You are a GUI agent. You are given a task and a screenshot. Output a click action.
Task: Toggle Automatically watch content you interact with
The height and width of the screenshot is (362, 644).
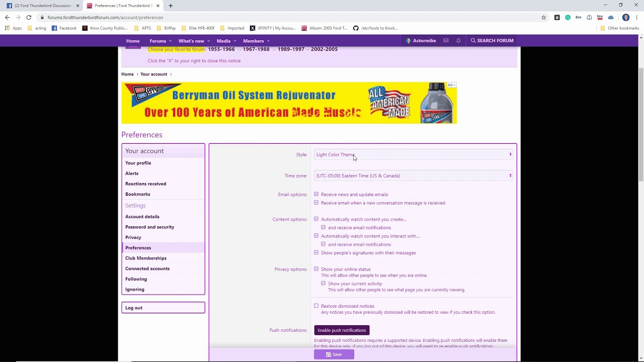point(316,236)
